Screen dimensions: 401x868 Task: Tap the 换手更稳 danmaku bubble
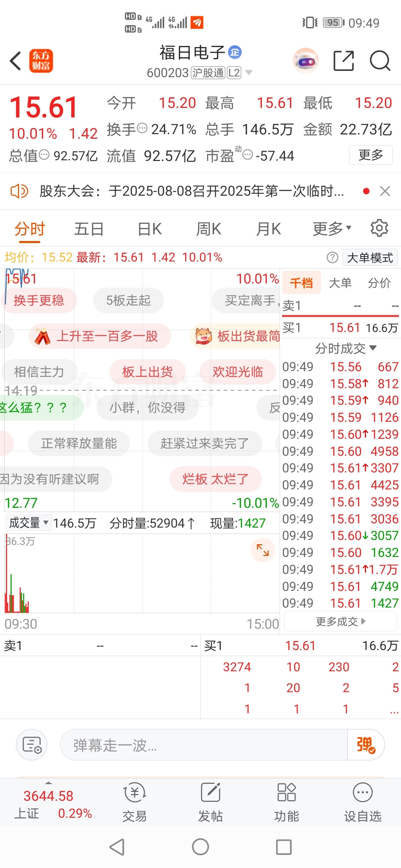(x=39, y=300)
